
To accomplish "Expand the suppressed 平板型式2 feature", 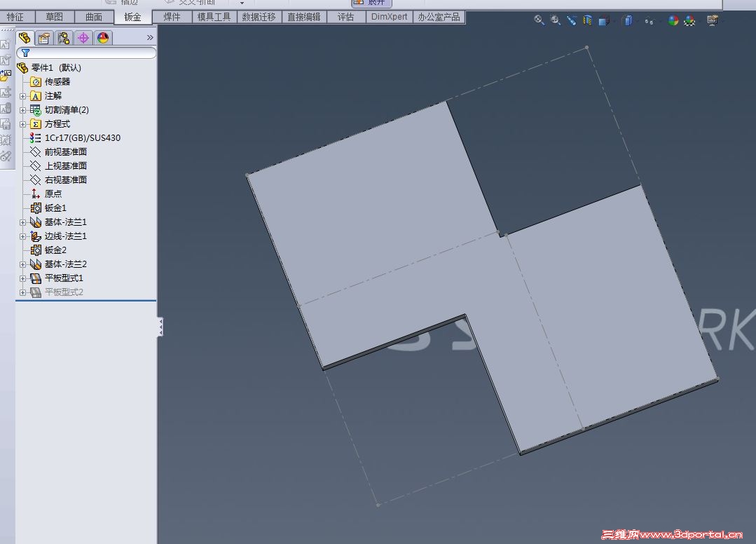I will pyautogui.click(x=22, y=292).
